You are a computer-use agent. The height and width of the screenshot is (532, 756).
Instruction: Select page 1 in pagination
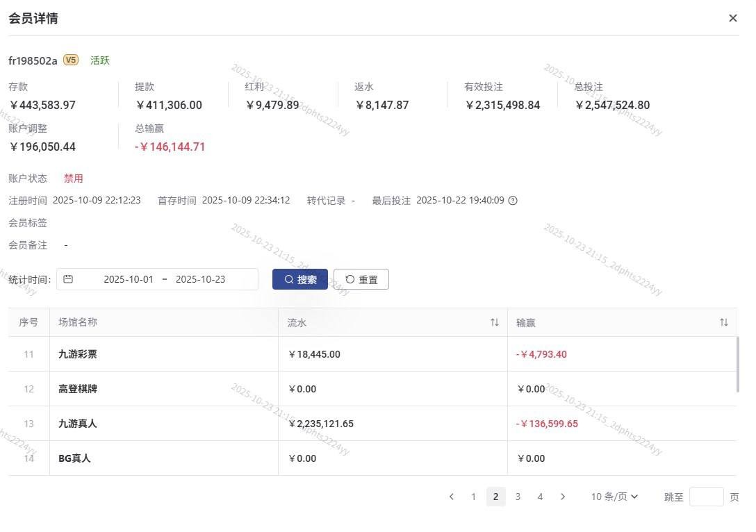[x=473, y=497]
